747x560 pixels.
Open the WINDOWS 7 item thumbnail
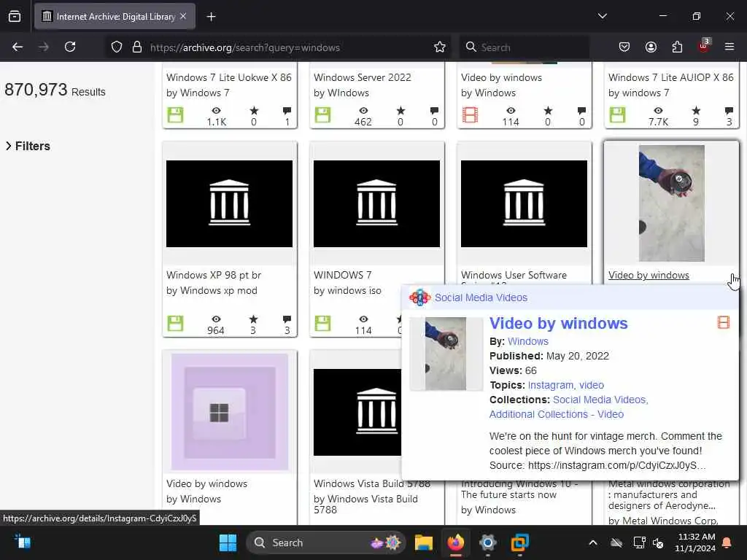376,203
